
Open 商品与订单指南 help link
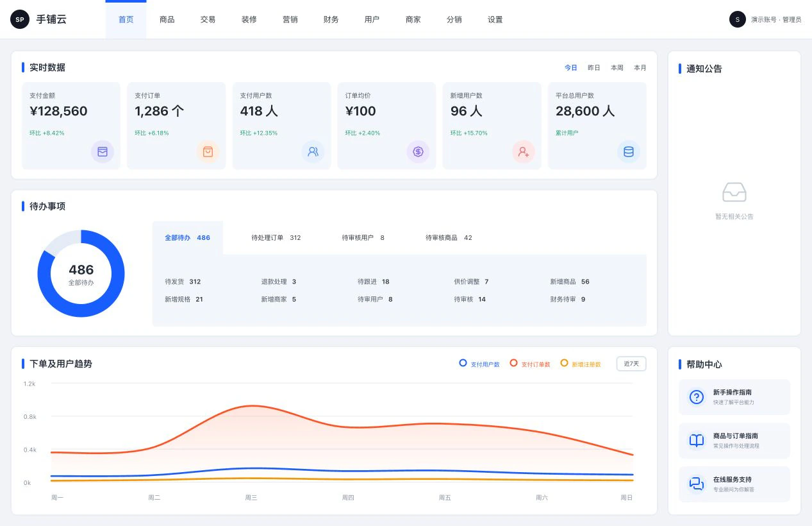734,441
